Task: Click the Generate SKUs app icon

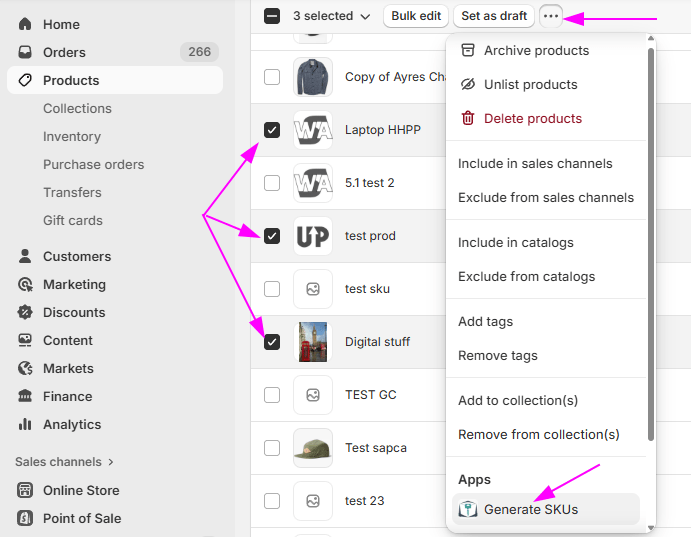Action: point(467,509)
